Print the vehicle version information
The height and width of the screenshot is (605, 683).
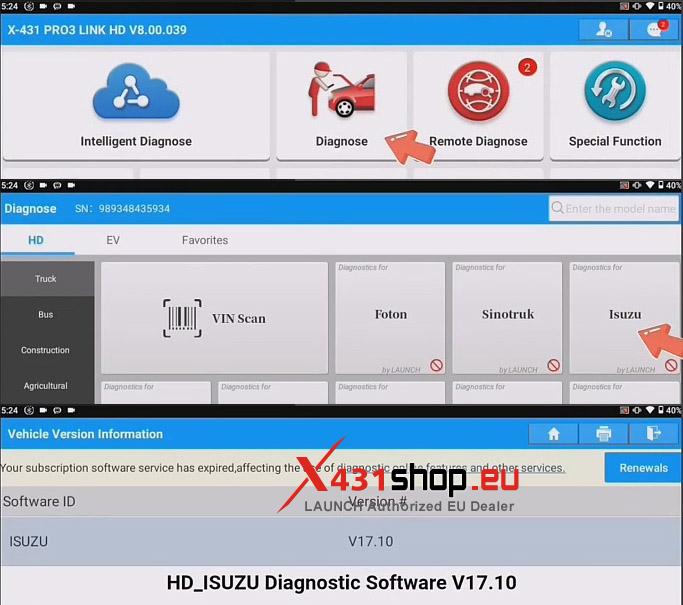[603, 434]
